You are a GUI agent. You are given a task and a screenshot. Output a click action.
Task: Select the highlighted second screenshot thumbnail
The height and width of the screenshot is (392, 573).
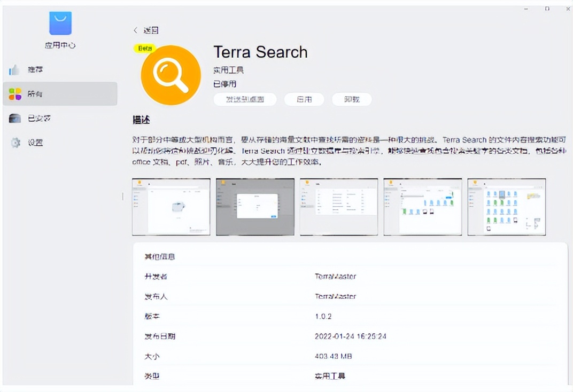click(x=254, y=207)
